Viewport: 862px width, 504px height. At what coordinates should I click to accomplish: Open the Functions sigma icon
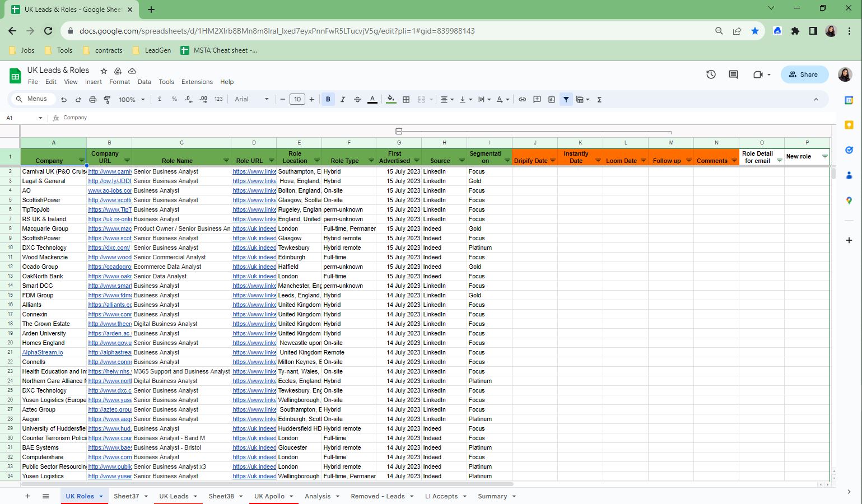[599, 100]
